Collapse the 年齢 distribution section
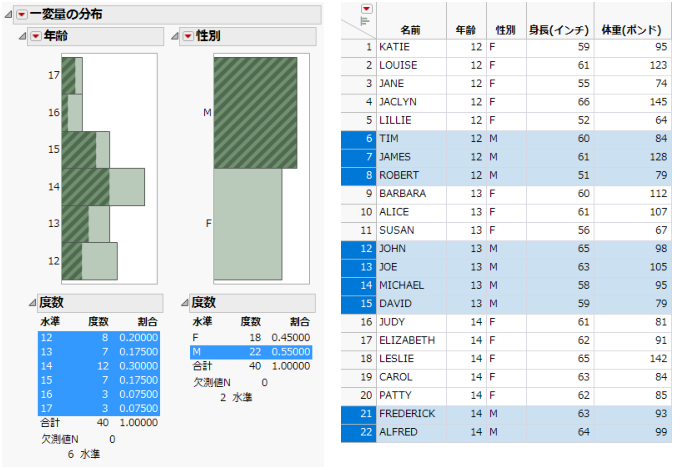Viewport: 689px width, 470px height. [x=22, y=36]
